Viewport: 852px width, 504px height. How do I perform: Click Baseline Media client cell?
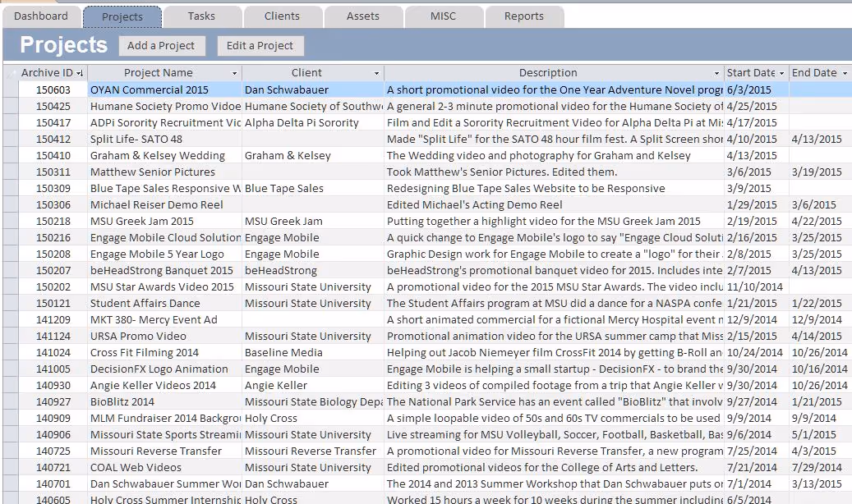pyautogui.click(x=313, y=352)
